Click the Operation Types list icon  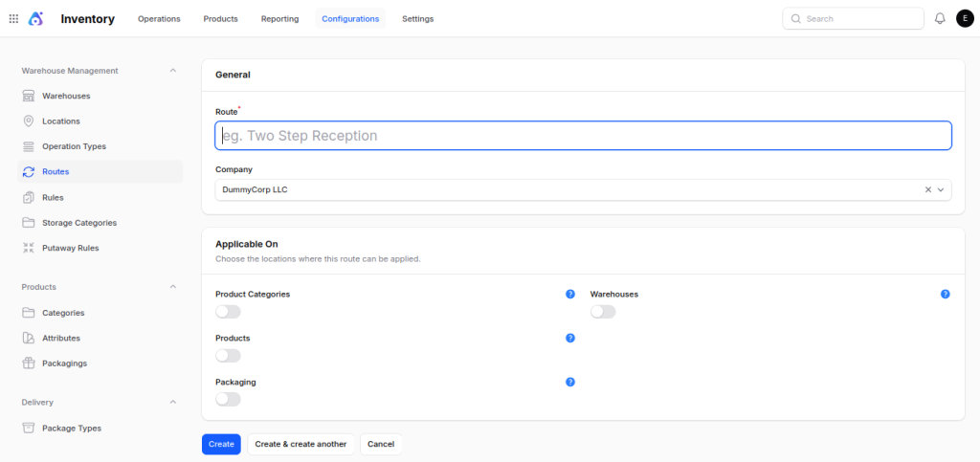coord(28,146)
